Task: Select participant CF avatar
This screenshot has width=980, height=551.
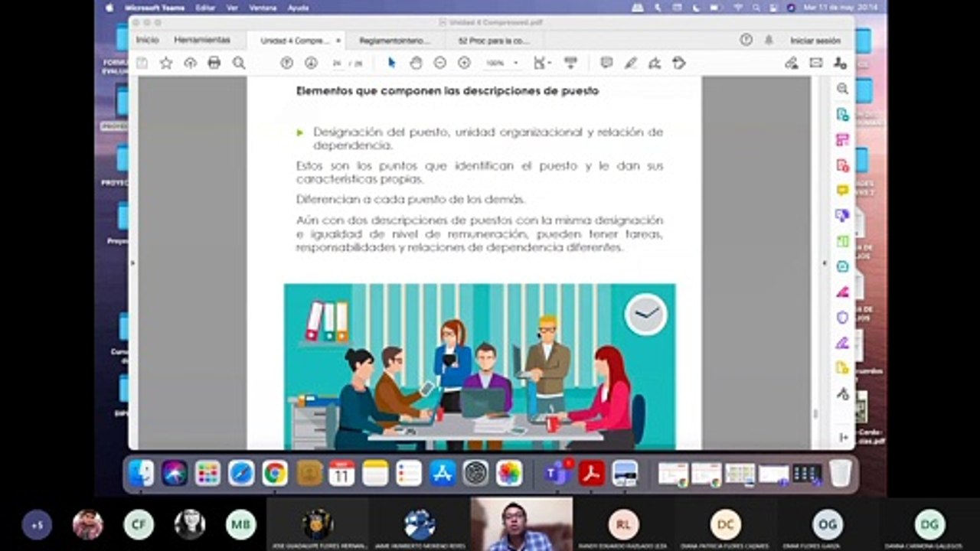Action: 139,525
